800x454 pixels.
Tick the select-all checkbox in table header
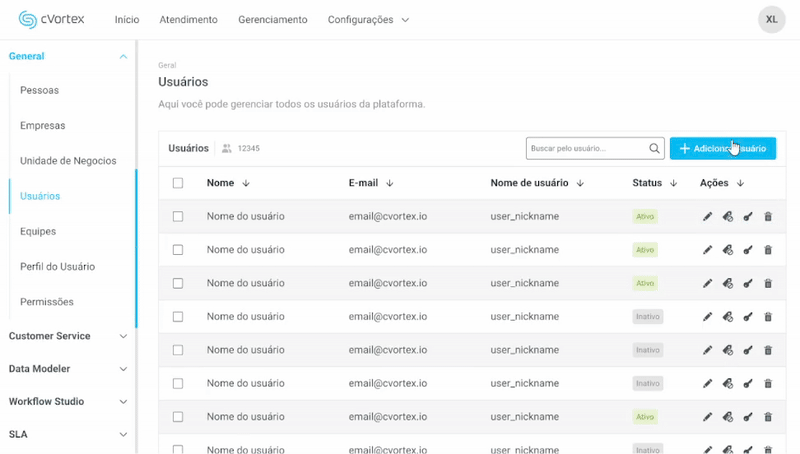coord(178,183)
